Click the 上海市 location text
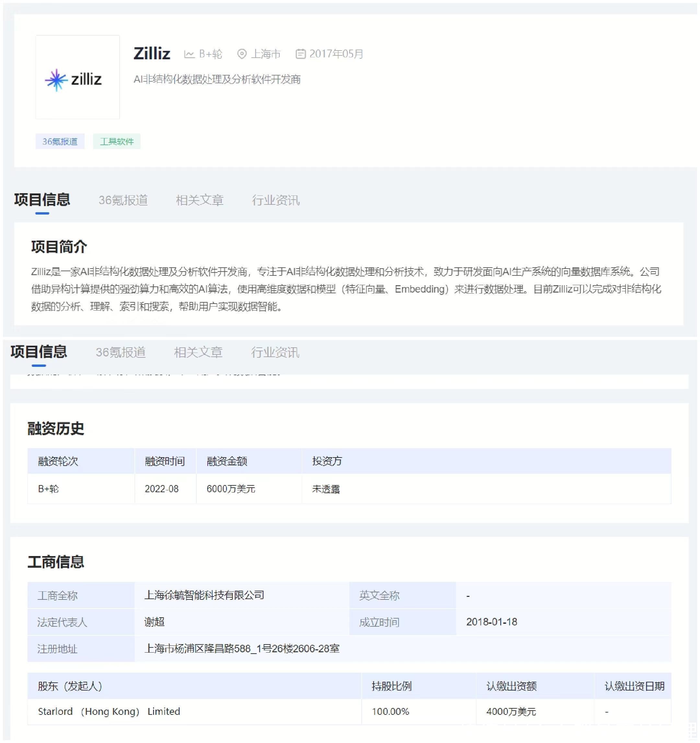The image size is (700, 743). 266,54
